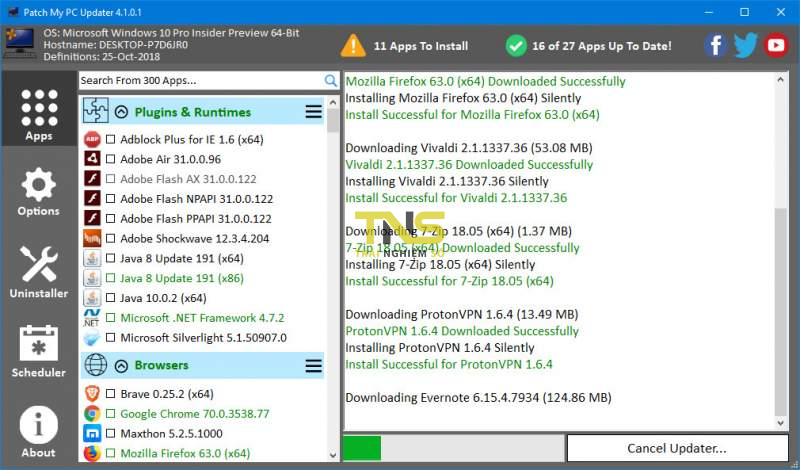Select Microsoft .NET Framework 4.7.2 entry

pos(202,318)
